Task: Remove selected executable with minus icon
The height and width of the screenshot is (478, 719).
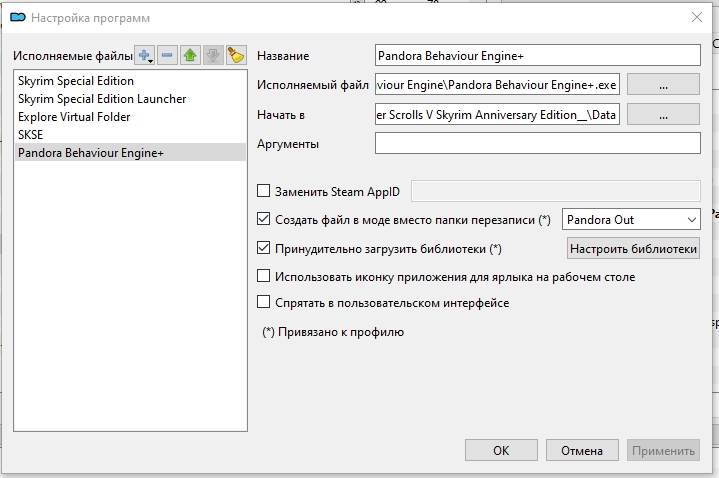Action: click(167, 56)
